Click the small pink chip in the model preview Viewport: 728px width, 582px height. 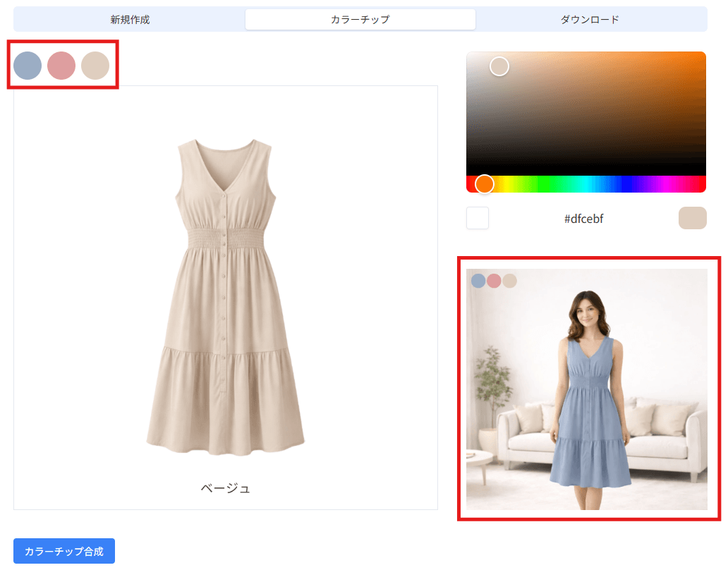494,281
